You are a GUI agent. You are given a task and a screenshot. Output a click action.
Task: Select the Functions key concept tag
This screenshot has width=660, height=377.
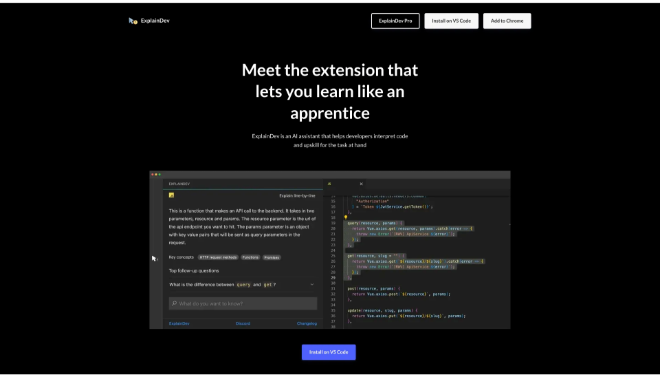(x=250, y=257)
